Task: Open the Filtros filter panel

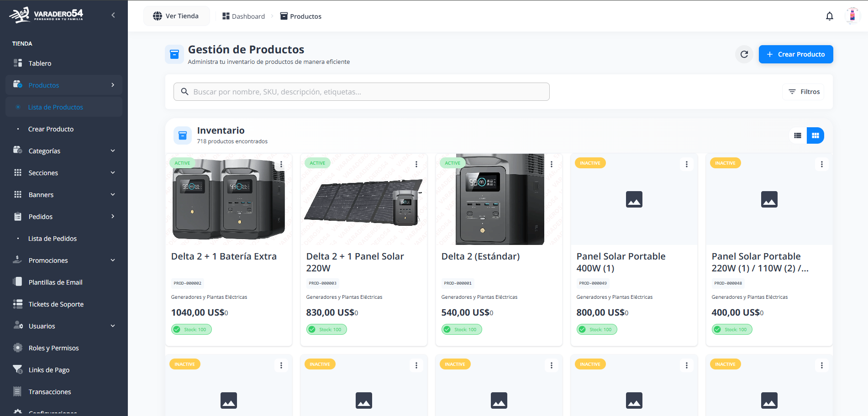Action: click(804, 92)
